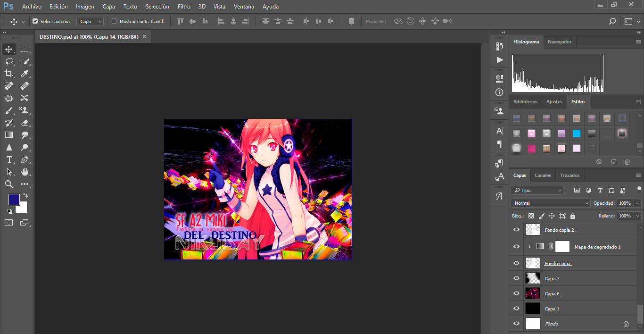Open the Character panel icon
644x334 pixels.
[x=500, y=131]
